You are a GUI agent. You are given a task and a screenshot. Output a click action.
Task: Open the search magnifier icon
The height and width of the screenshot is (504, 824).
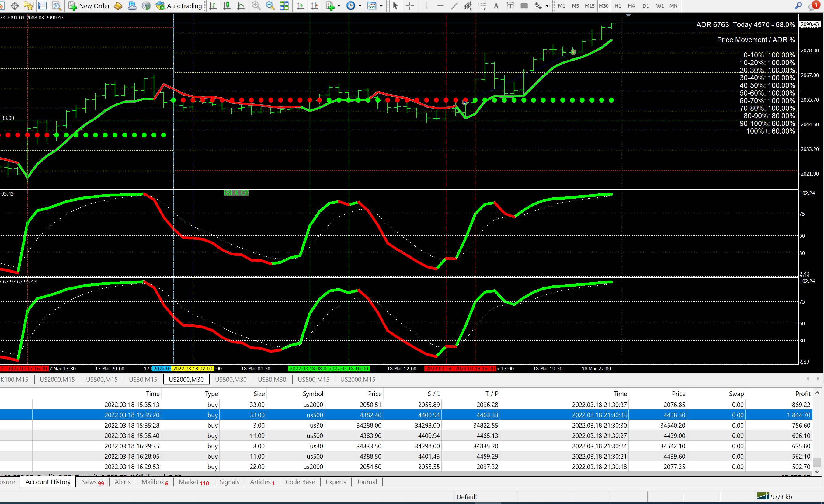pos(798,6)
